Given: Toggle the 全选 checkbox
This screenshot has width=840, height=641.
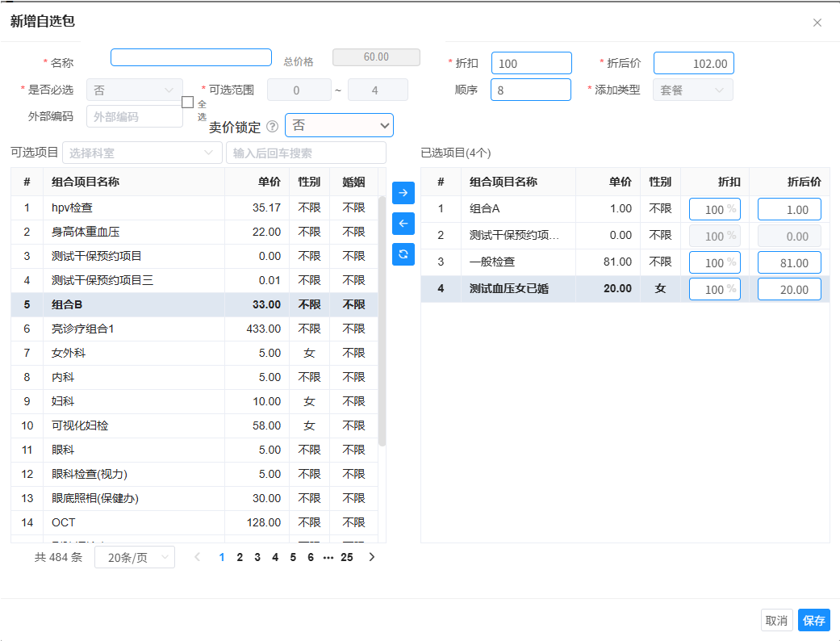Looking at the screenshot, I should click(187, 103).
